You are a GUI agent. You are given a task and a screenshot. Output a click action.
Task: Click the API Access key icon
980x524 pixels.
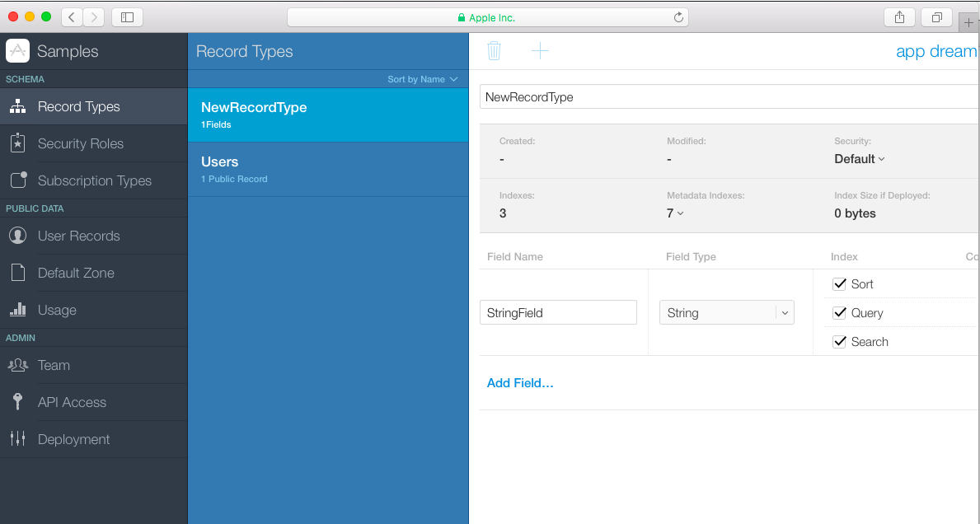pyautogui.click(x=17, y=401)
